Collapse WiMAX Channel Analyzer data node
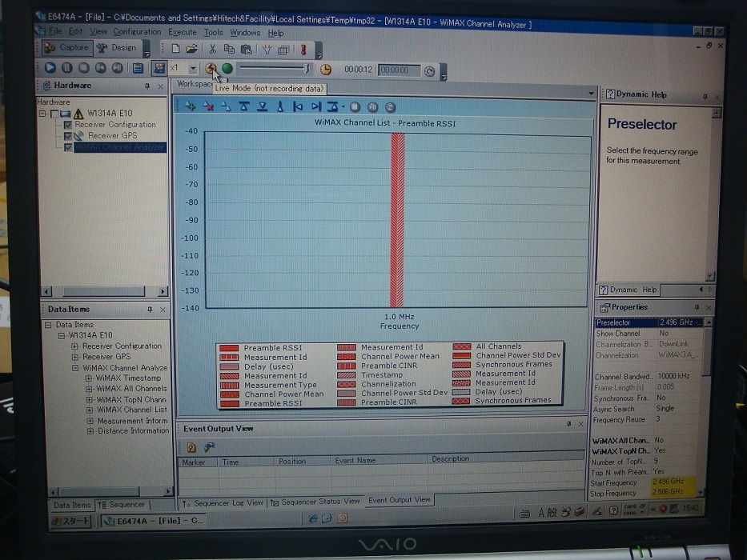Viewport: 747px width, 560px height. [x=75, y=368]
